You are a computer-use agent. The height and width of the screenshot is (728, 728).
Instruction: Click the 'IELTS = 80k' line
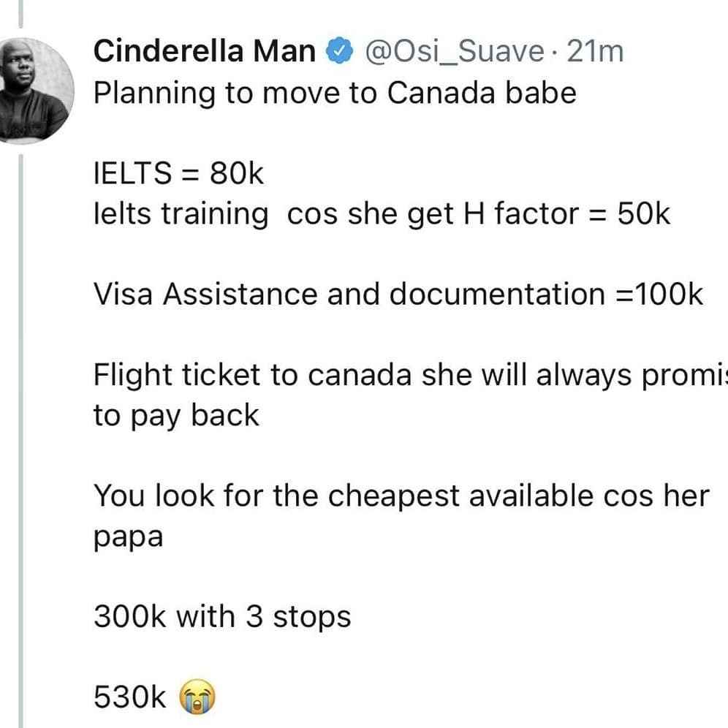coord(178,173)
